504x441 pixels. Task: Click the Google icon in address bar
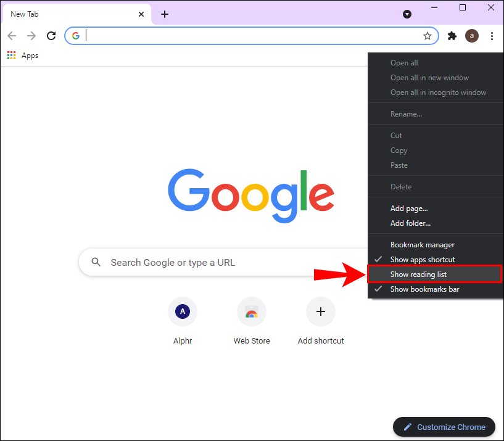(76, 36)
